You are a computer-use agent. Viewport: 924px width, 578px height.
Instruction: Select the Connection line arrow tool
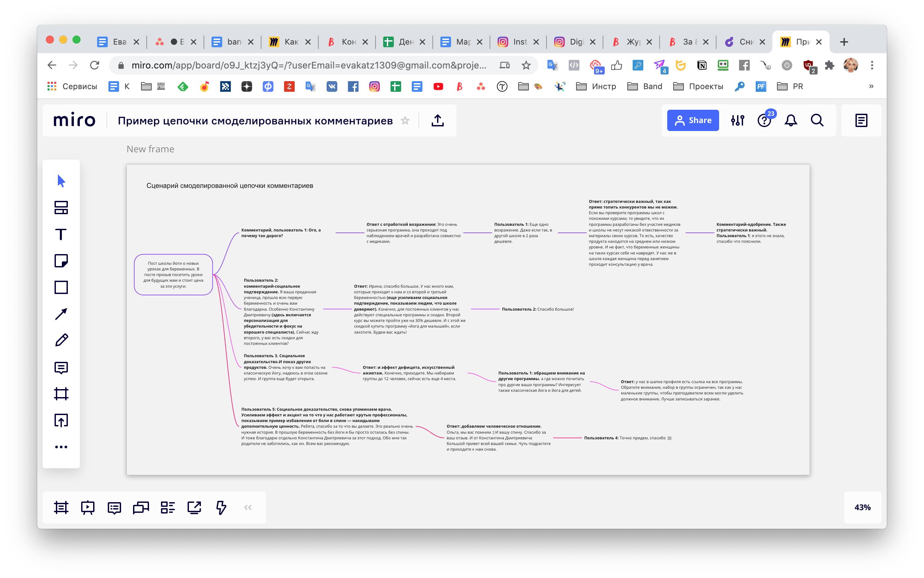(61, 314)
